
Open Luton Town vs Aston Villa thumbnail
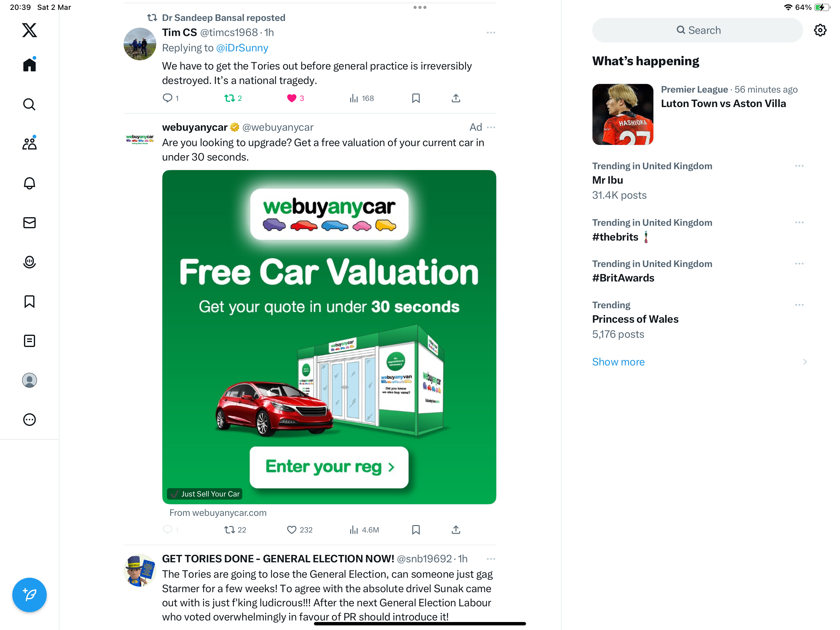[x=622, y=114]
